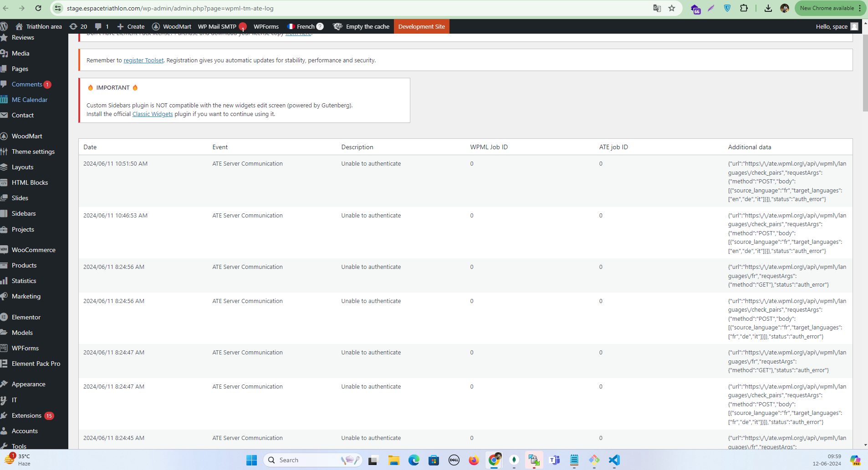Open Copilot icon in system tray
This screenshot has width=868, height=470.
855,460
